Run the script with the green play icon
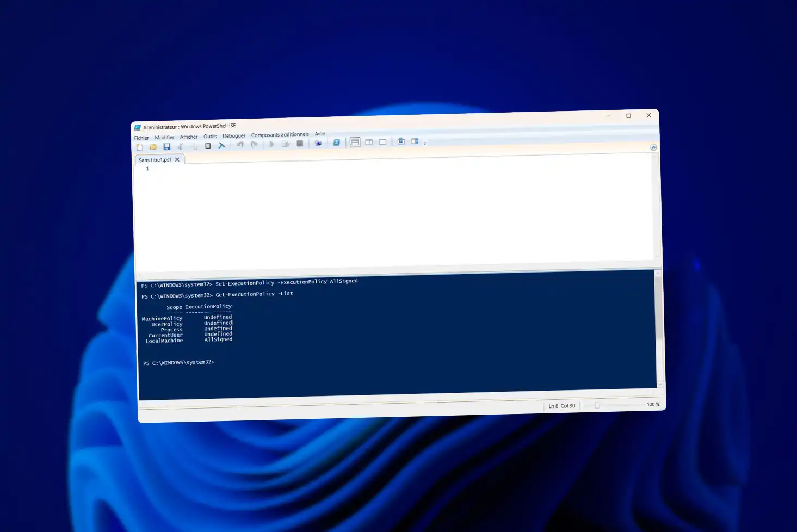Image resolution: width=797 pixels, height=532 pixels. pos(271,144)
